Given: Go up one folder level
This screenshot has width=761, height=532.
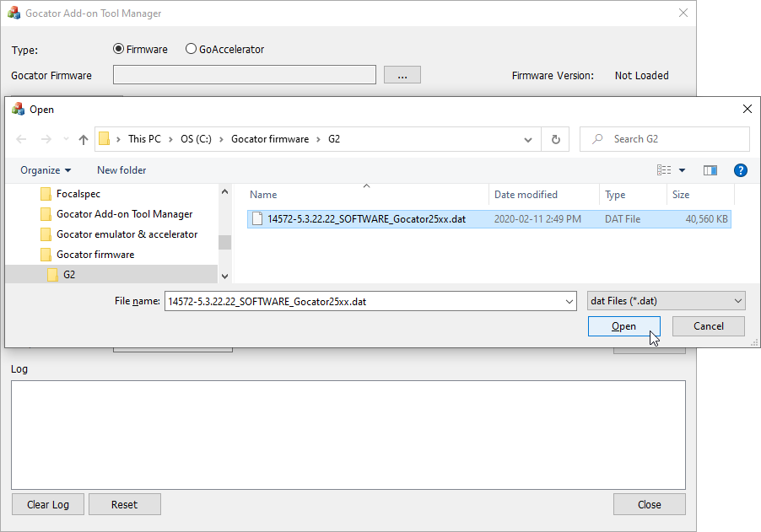Looking at the screenshot, I should [84, 140].
